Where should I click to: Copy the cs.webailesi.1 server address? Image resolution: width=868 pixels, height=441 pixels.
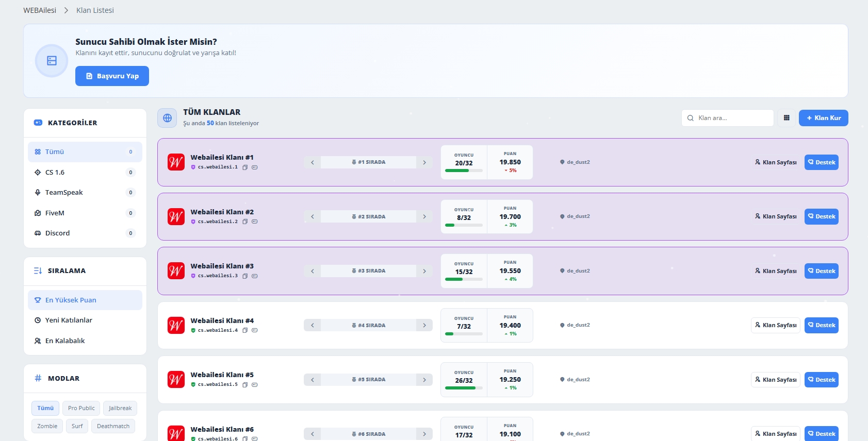point(245,167)
